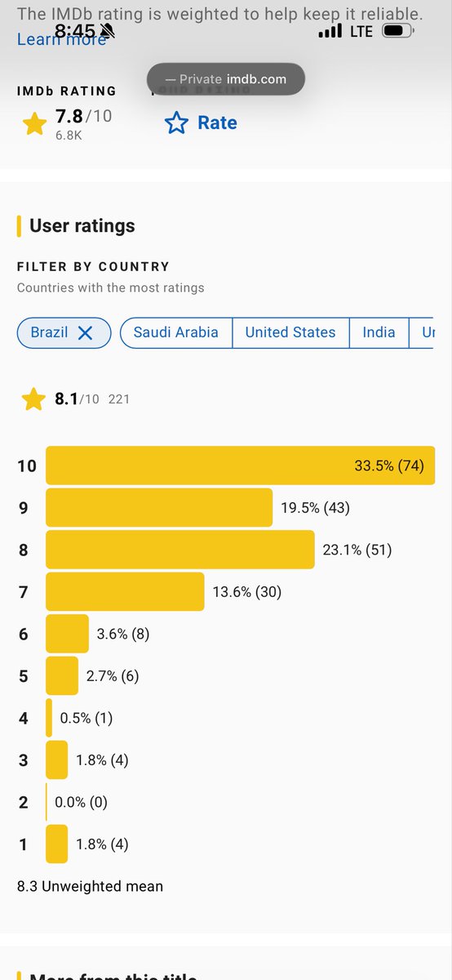Tap the cellular signal bars icon
Image resolution: width=452 pixels, height=980 pixels.
[330, 31]
